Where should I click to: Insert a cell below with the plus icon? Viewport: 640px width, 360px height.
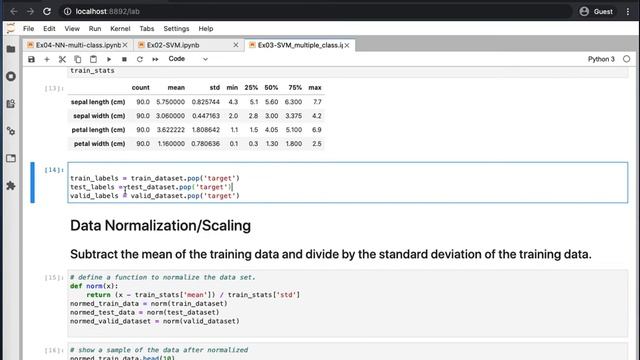(47, 59)
